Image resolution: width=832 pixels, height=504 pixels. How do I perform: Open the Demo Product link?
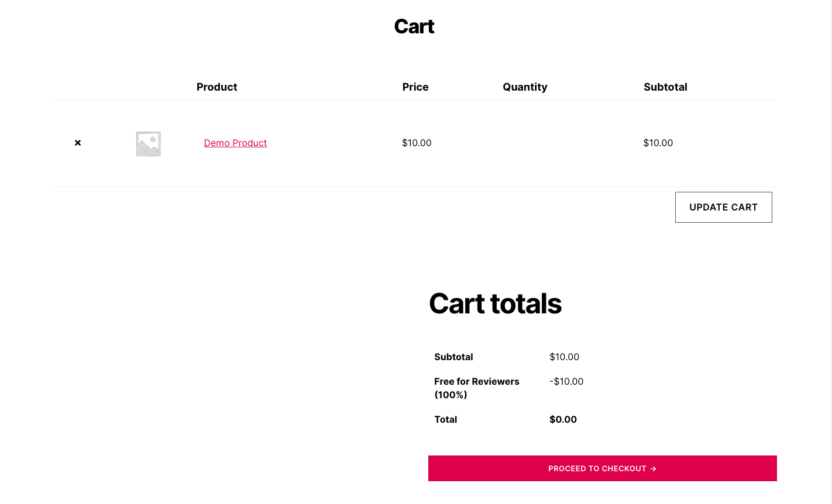pyautogui.click(x=235, y=143)
